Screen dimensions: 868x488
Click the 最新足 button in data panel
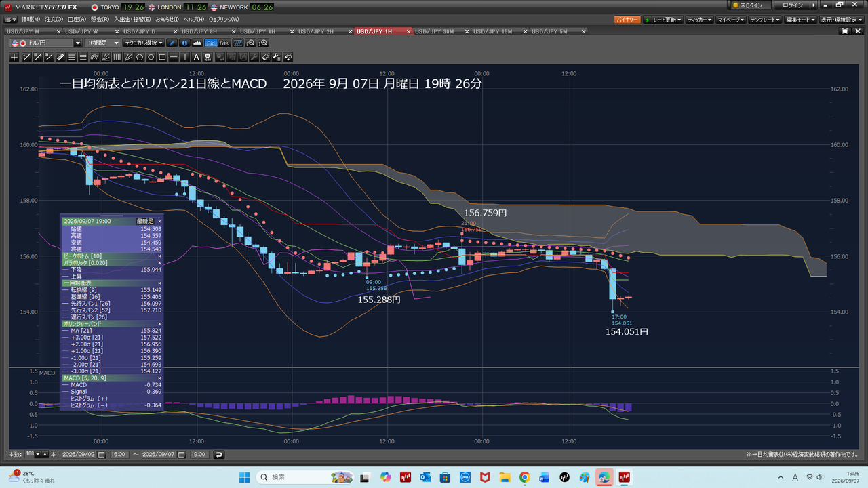click(145, 221)
